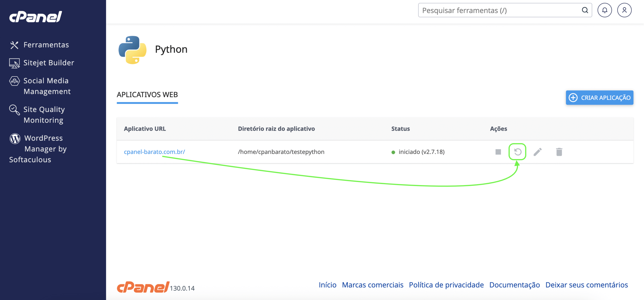
Task: Restart the cpanel-barato.com.br application
Action: [x=517, y=152]
